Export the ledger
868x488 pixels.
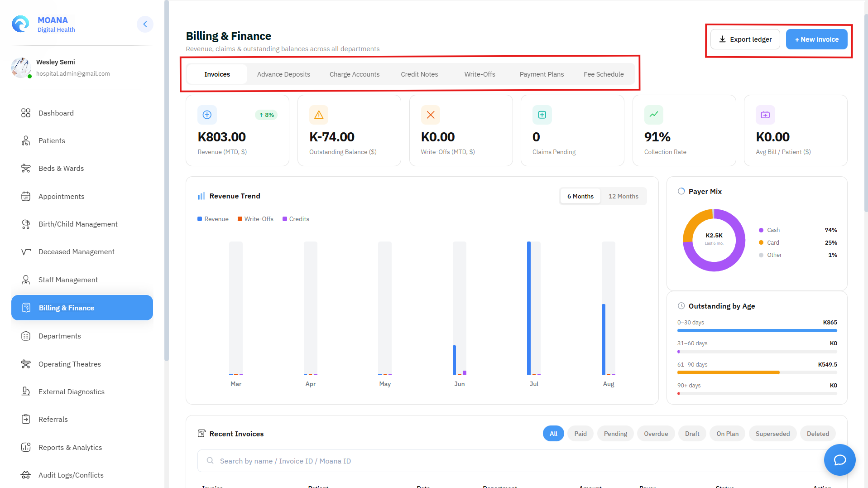745,39
